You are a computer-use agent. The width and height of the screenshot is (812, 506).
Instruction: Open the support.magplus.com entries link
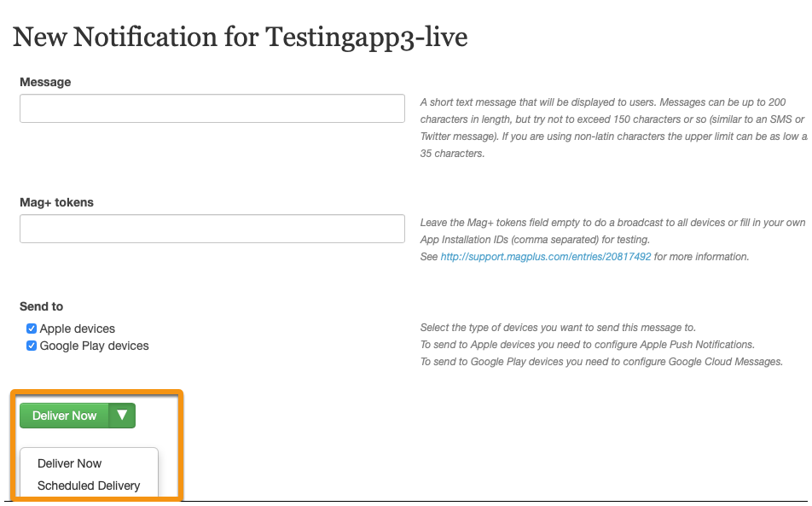pyautogui.click(x=545, y=256)
